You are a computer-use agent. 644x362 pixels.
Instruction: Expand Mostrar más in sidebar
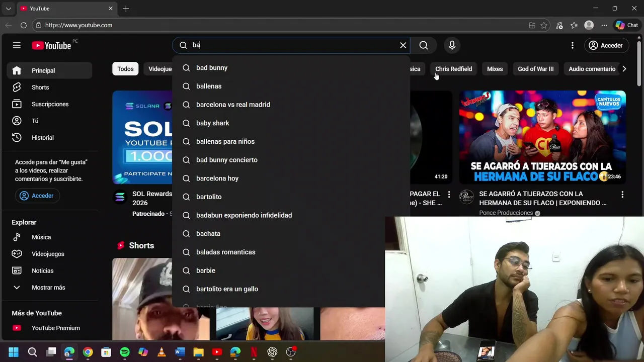pyautogui.click(x=49, y=288)
